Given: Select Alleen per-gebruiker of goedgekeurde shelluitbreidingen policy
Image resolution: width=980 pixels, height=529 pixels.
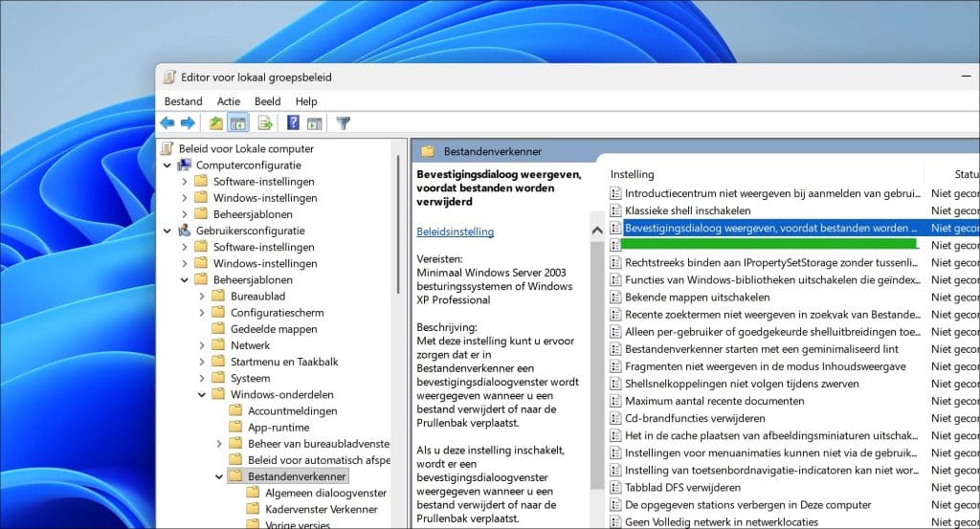Looking at the screenshot, I should (x=772, y=332).
